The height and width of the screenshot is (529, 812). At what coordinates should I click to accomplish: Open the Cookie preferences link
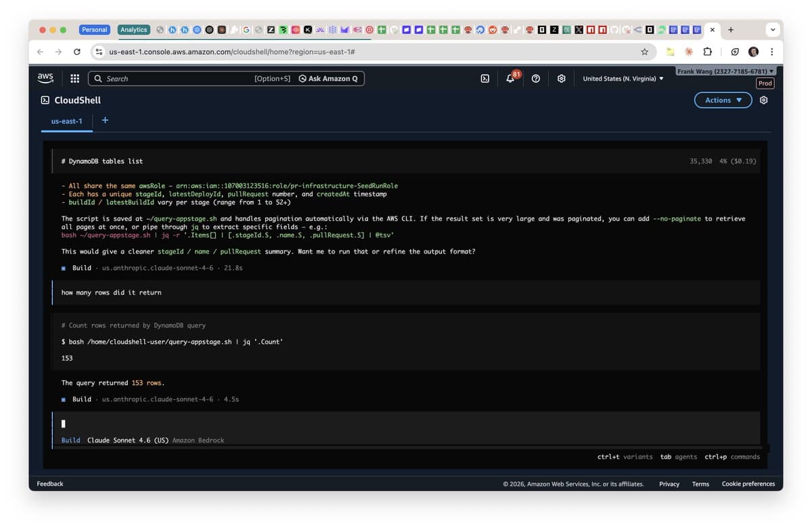point(748,484)
